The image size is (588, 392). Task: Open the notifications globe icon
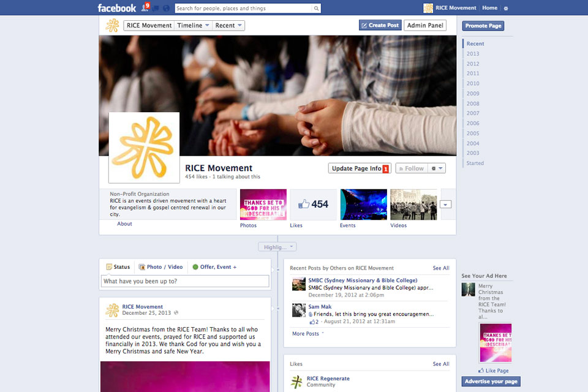(167, 8)
